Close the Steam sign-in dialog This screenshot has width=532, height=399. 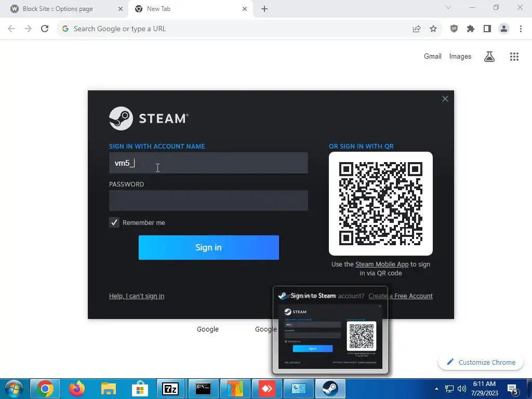point(445,99)
